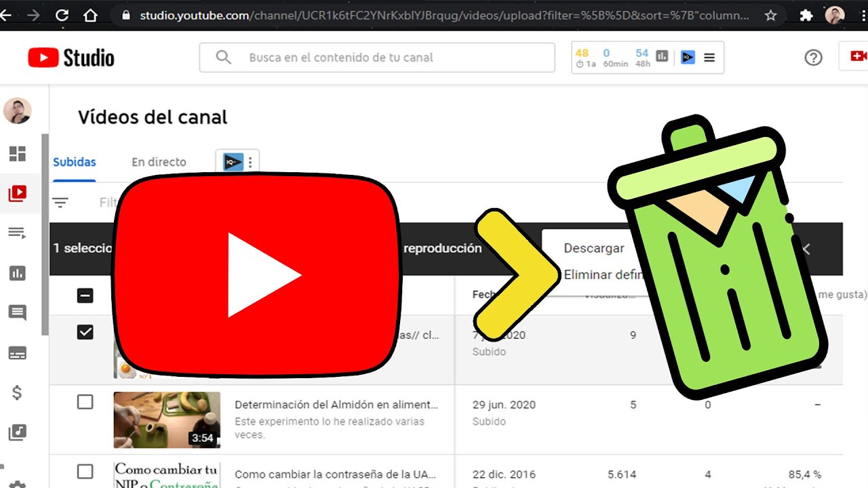Open the Determinación del Almidón video title
Image resolution: width=868 pixels, height=488 pixels.
click(336, 405)
